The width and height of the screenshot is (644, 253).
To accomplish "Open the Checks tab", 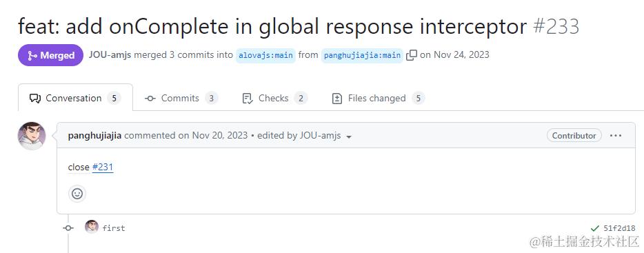I will 274,98.
